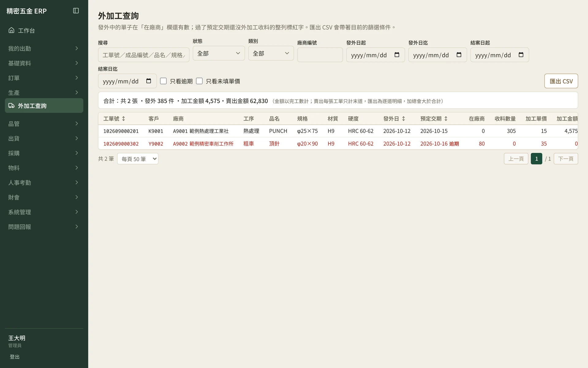The height and width of the screenshot is (368, 588).
Task: Select work order 102609000201
Action: point(121,131)
